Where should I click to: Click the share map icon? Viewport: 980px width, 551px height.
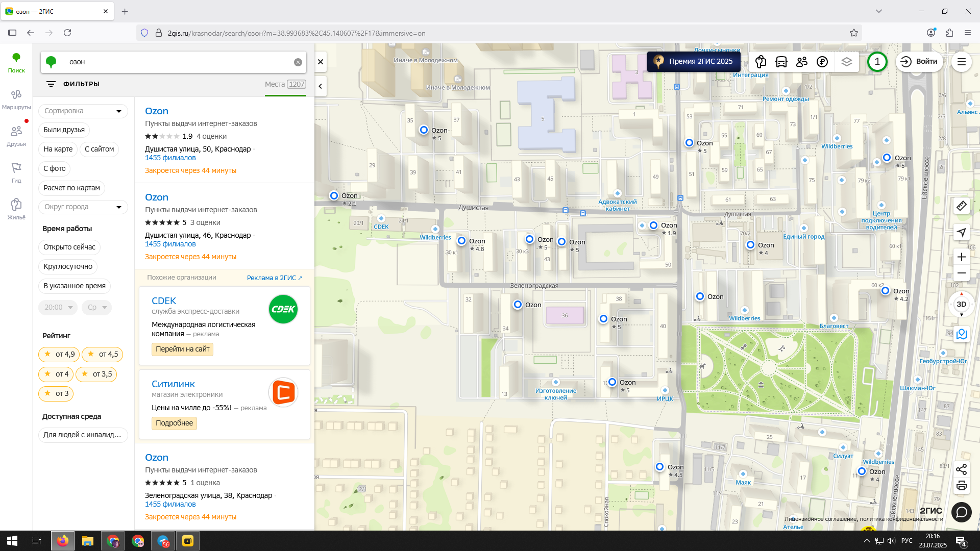(961, 469)
